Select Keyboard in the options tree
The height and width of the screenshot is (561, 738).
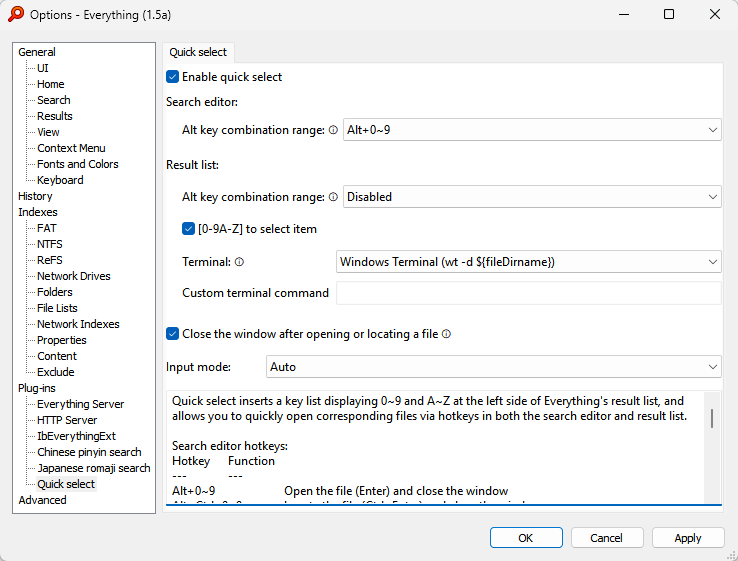coord(60,180)
